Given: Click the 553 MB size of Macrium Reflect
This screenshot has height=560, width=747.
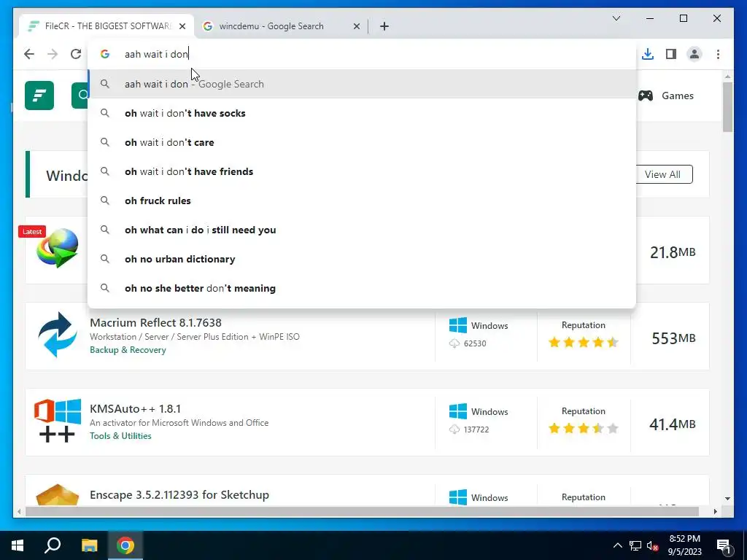Looking at the screenshot, I should click(673, 338).
